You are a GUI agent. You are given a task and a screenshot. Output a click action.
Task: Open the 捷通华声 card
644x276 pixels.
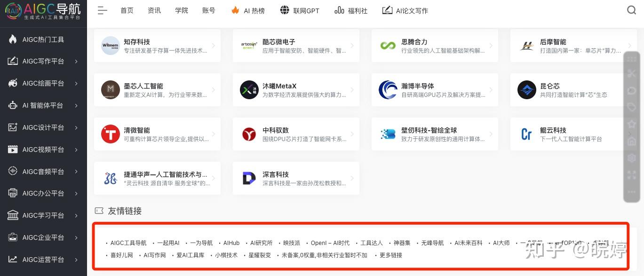point(157,178)
